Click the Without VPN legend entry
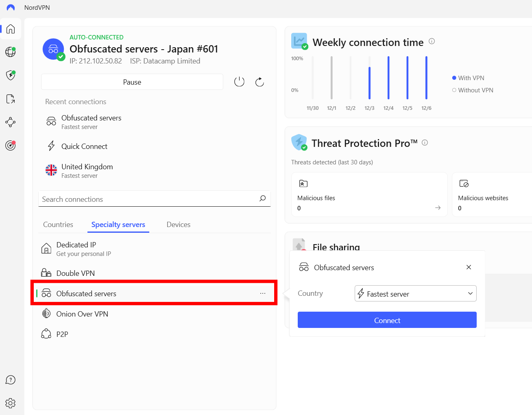The width and height of the screenshot is (532, 415). point(473,90)
